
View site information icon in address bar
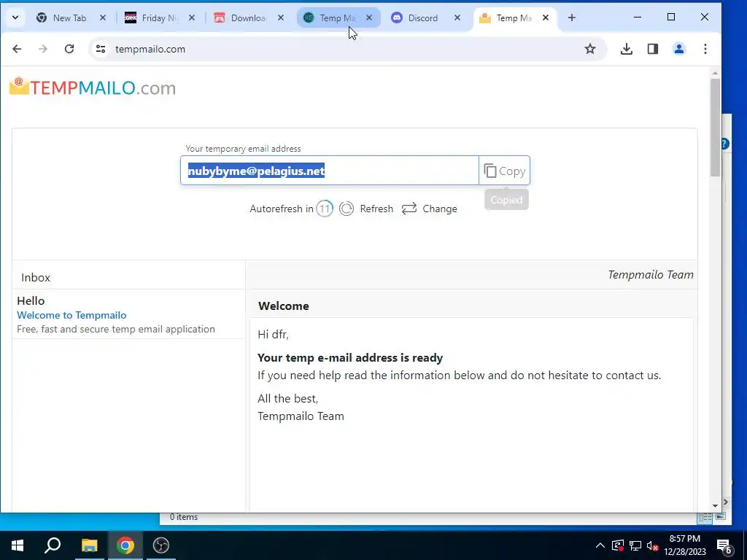click(101, 49)
